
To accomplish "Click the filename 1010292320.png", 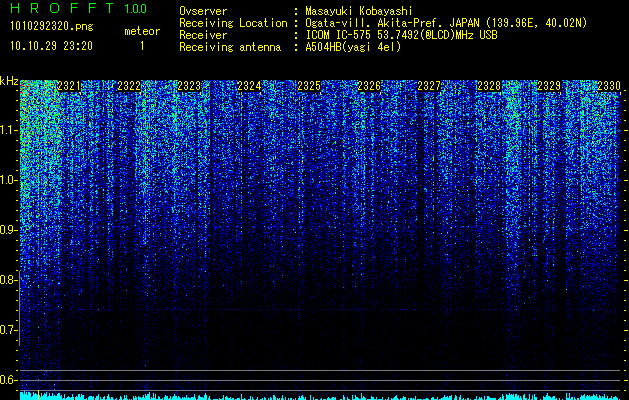I will tap(52, 26).
